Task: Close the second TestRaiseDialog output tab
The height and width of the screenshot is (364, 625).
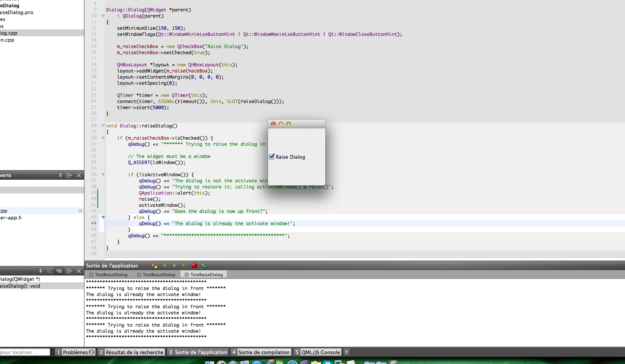Action: [139, 275]
